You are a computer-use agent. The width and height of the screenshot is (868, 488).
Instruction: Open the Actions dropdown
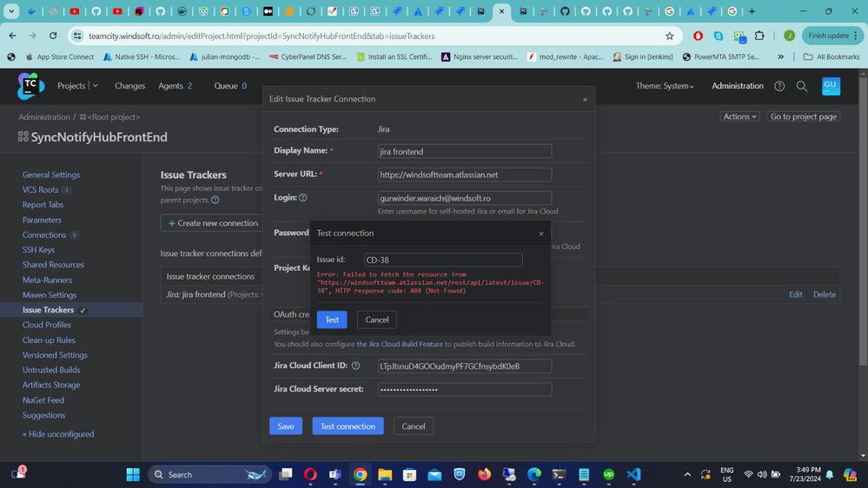(739, 116)
